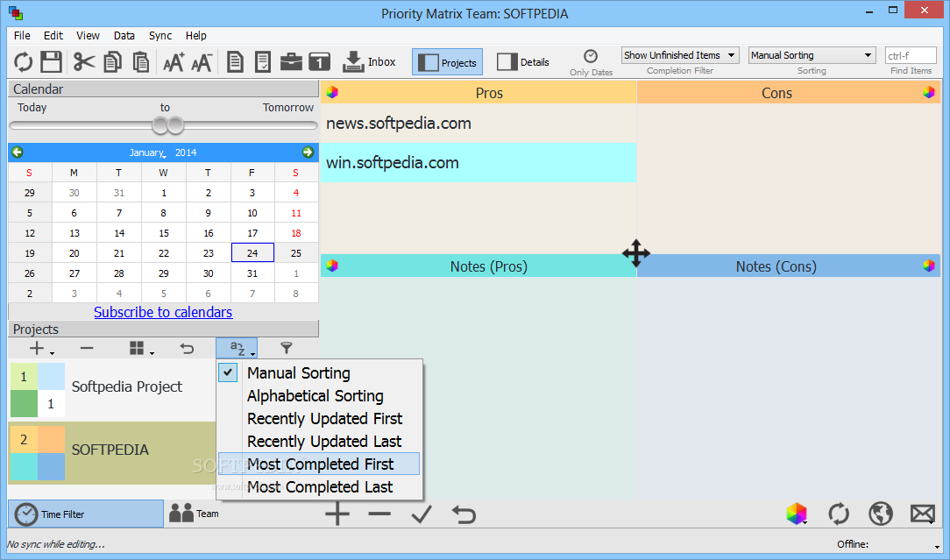The image size is (950, 560).
Task: Click the left calendar range slider handle
Action: [x=160, y=125]
